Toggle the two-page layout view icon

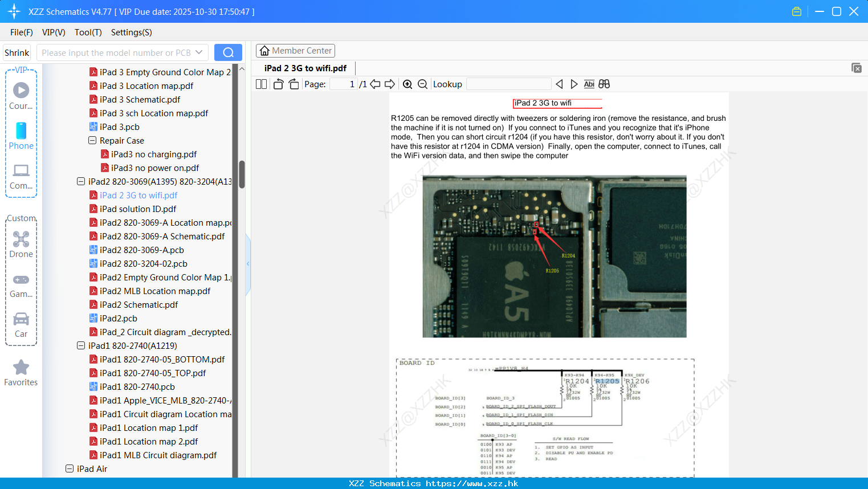(x=261, y=84)
